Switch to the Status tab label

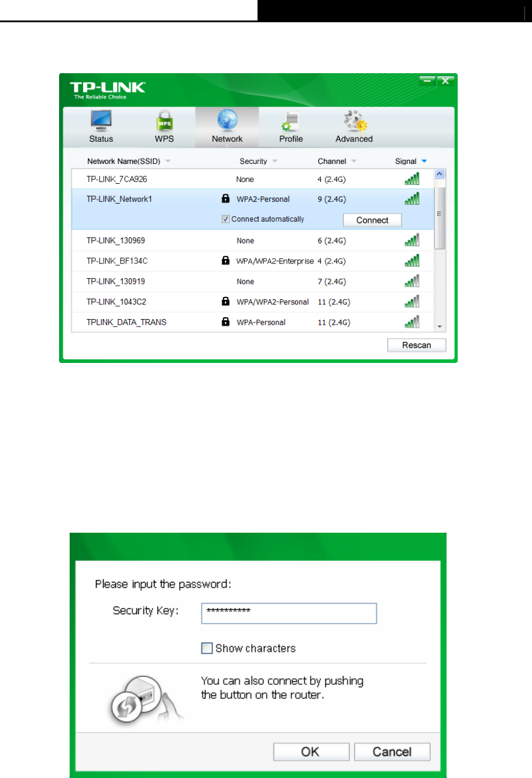(x=101, y=139)
